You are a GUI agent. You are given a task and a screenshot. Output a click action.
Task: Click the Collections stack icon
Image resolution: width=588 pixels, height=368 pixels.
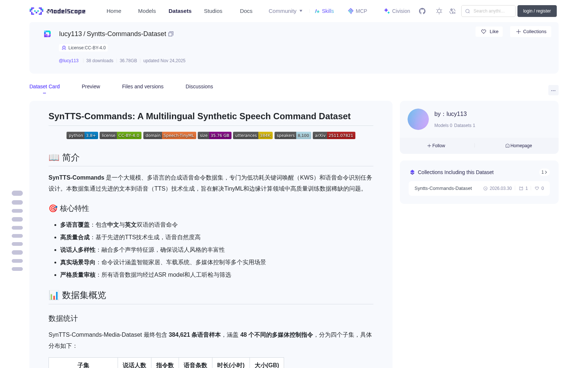pos(412,172)
